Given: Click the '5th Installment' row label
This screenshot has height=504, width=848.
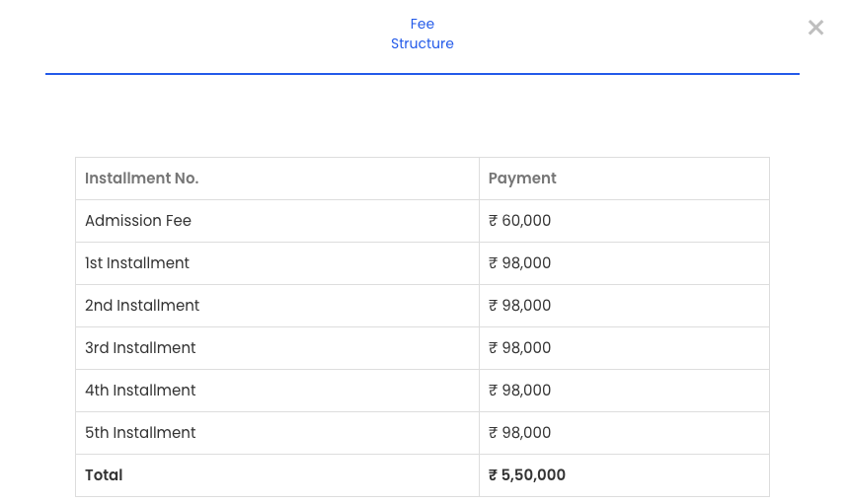Looking at the screenshot, I should pos(140,433).
